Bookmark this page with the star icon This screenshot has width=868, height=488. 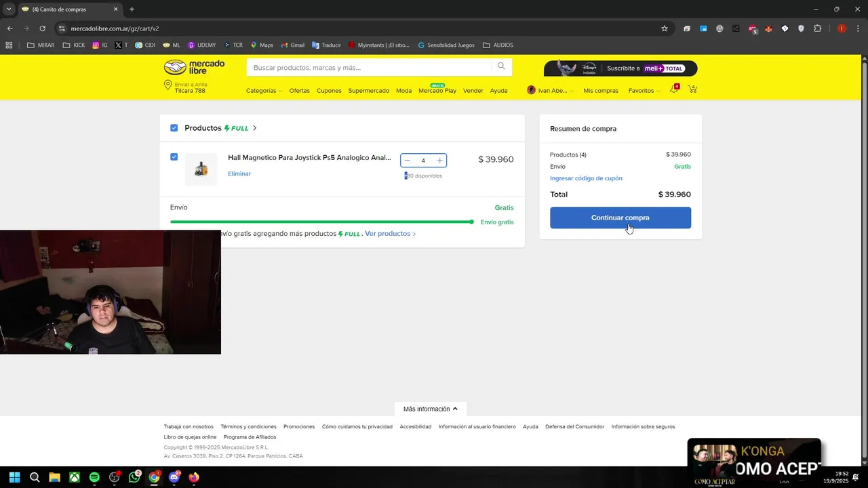665,28
